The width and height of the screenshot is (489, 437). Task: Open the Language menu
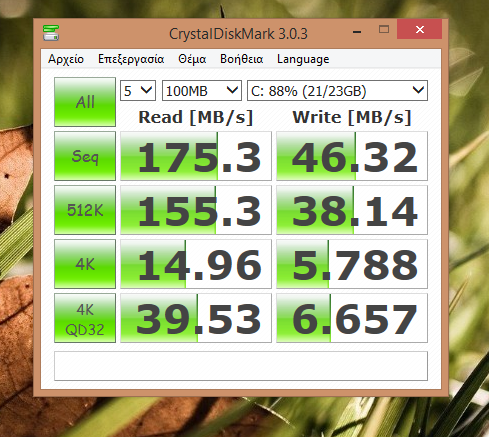pos(303,59)
